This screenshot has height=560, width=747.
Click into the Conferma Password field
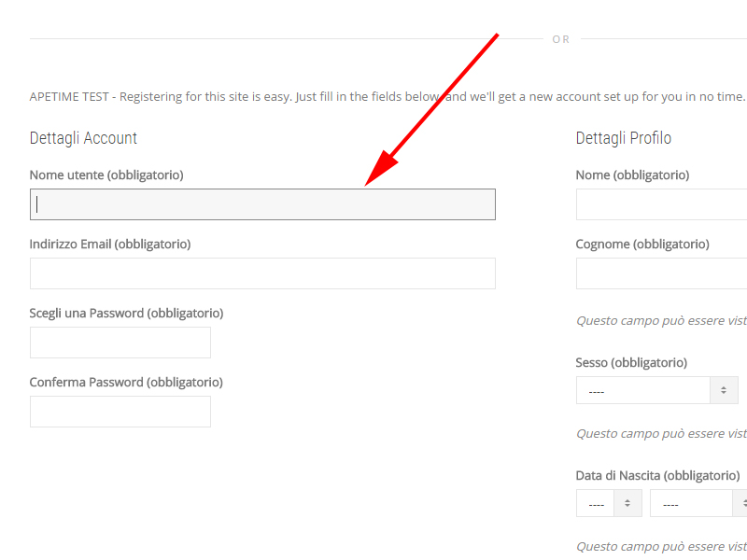click(120, 412)
